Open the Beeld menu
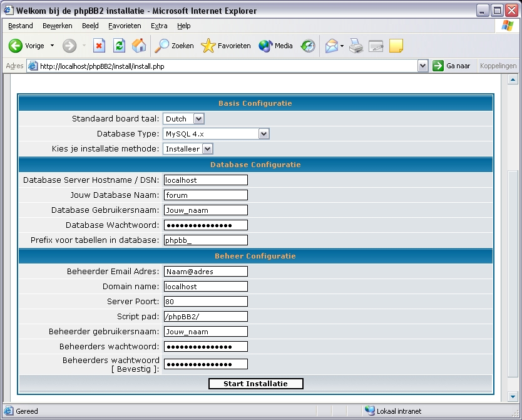 point(90,26)
